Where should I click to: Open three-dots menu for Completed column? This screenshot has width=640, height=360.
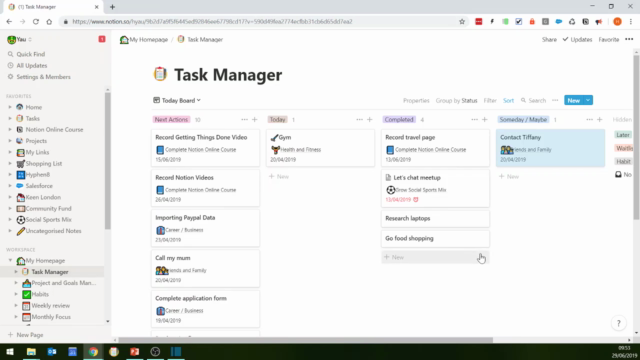(x=474, y=120)
